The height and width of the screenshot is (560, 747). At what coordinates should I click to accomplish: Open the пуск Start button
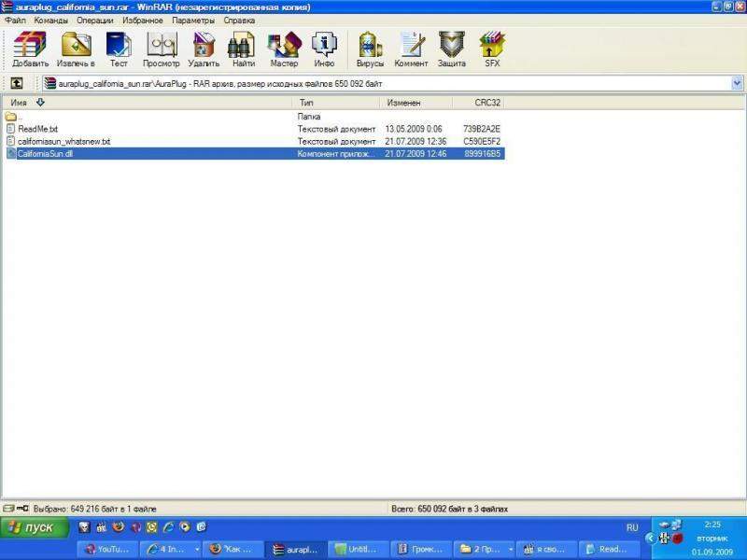pos(35,527)
